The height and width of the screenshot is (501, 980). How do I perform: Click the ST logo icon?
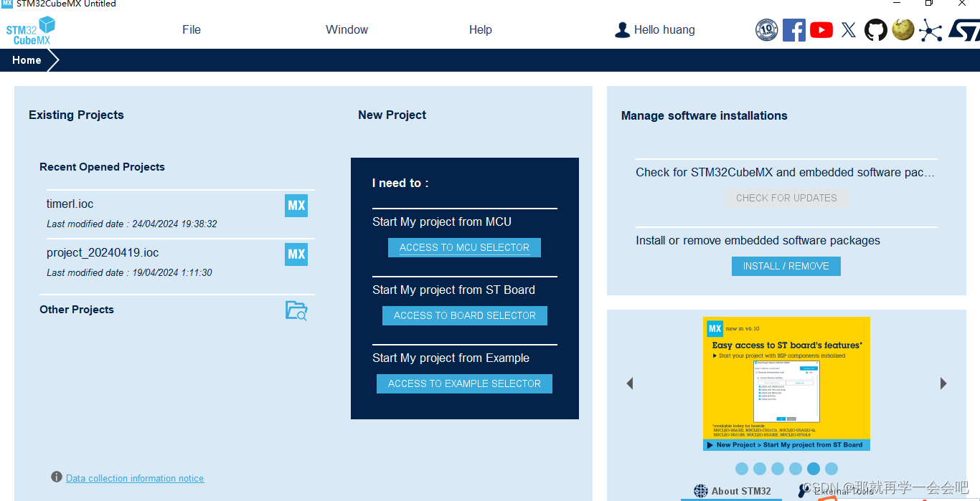point(963,30)
